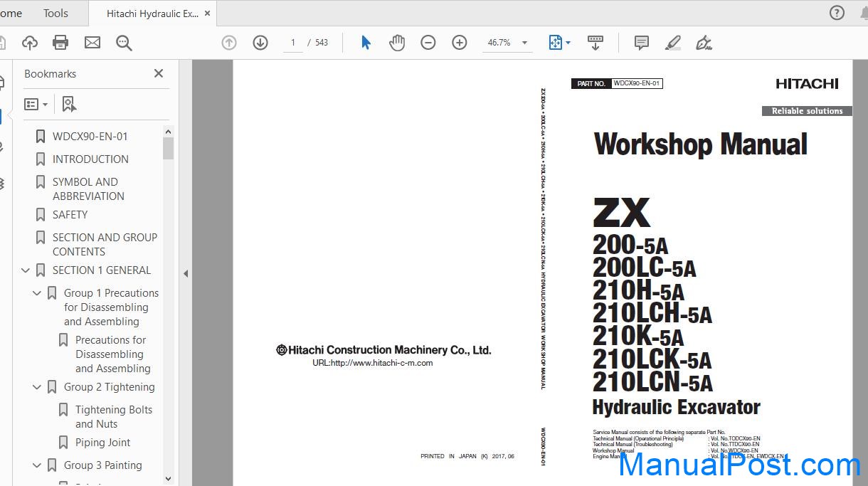The width and height of the screenshot is (868, 486).
Task: Open the hitachi-c-m.com URL link
Action: [373, 363]
